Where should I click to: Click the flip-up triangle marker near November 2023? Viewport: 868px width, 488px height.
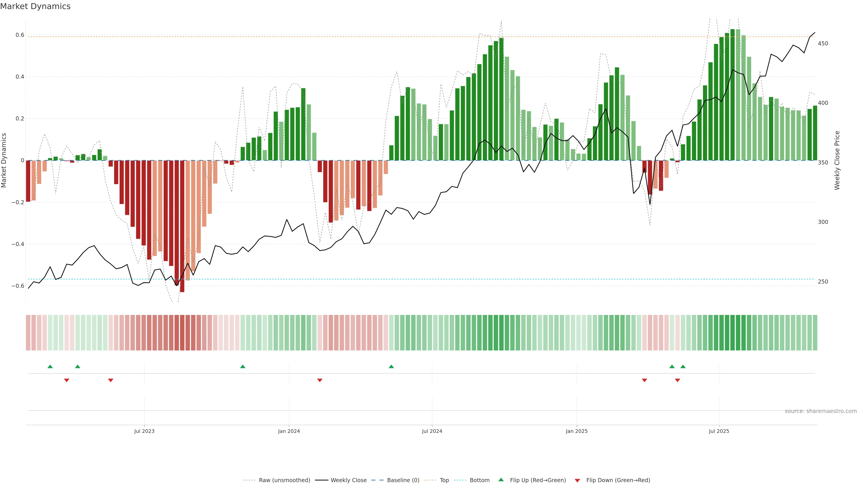243,366
